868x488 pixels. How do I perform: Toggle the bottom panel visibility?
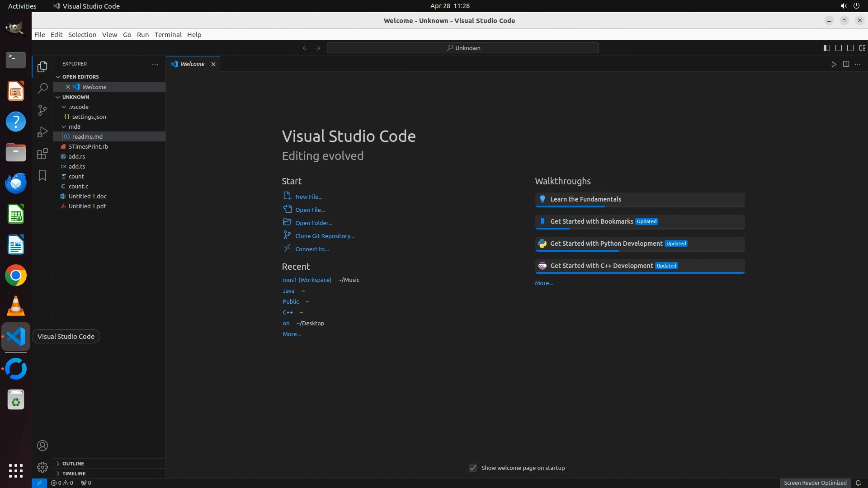[838, 48]
